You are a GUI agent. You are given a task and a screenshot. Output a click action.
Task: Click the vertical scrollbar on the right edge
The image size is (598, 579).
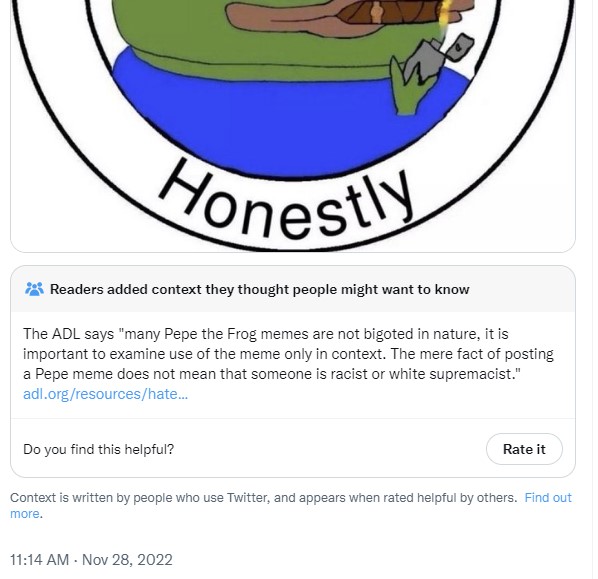pyautogui.click(x=595, y=290)
